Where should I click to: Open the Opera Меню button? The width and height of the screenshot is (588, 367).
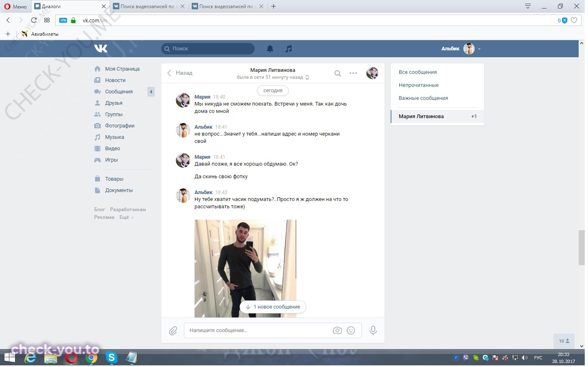click(x=15, y=6)
